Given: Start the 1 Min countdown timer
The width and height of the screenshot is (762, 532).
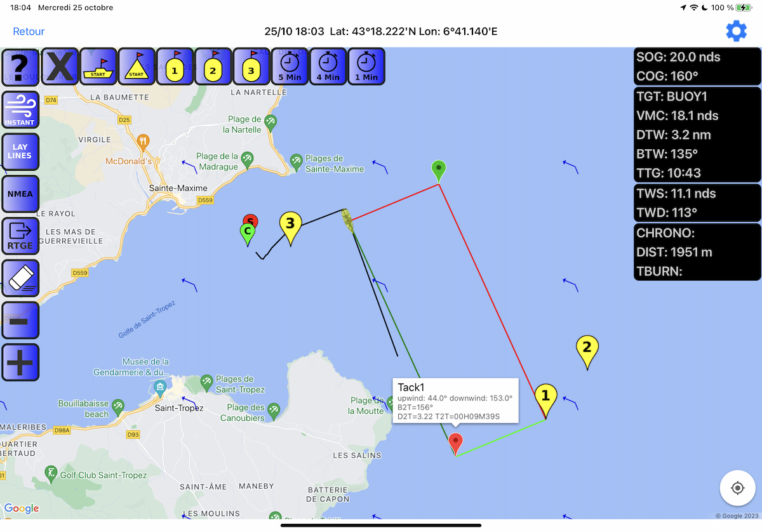Looking at the screenshot, I should click(366, 67).
